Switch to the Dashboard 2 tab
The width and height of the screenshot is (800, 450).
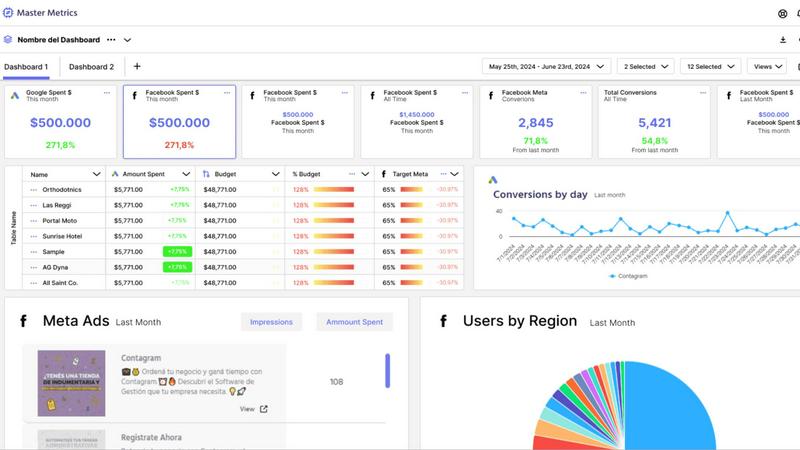[x=91, y=67]
